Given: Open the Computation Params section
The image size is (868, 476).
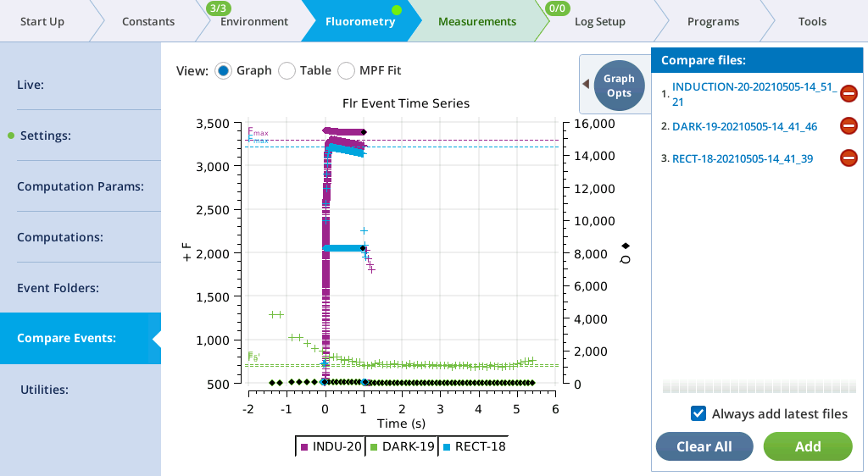Looking at the screenshot, I should pyautogui.click(x=81, y=186).
